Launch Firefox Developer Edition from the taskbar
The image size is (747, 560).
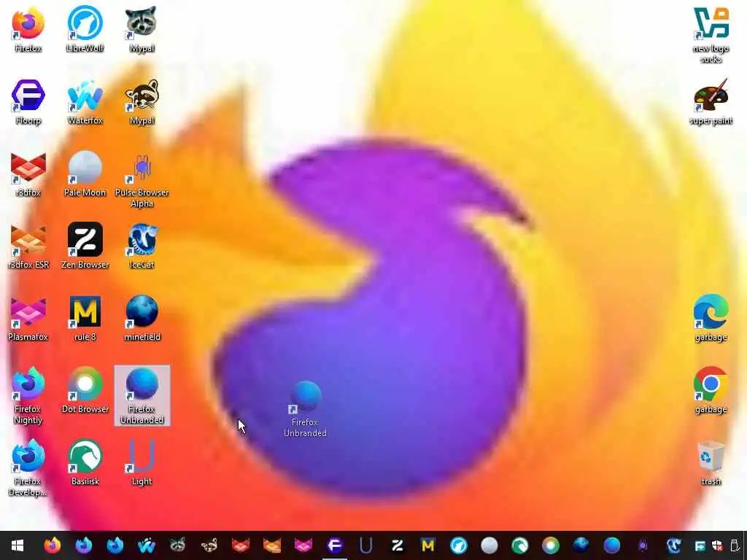(115, 545)
